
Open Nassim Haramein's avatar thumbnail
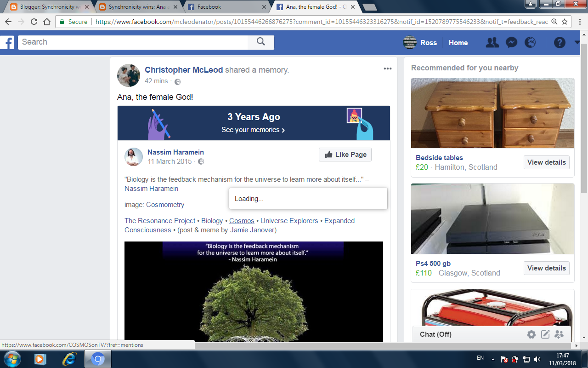click(x=134, y=157)
